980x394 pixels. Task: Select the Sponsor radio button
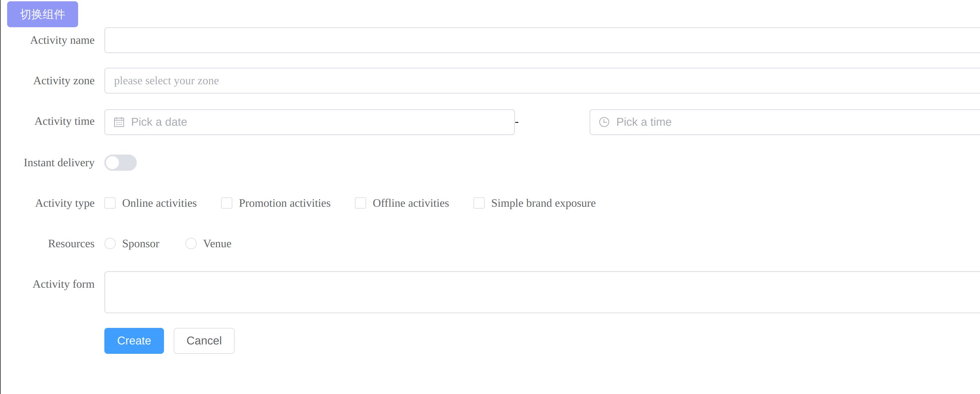pos(110,243)
